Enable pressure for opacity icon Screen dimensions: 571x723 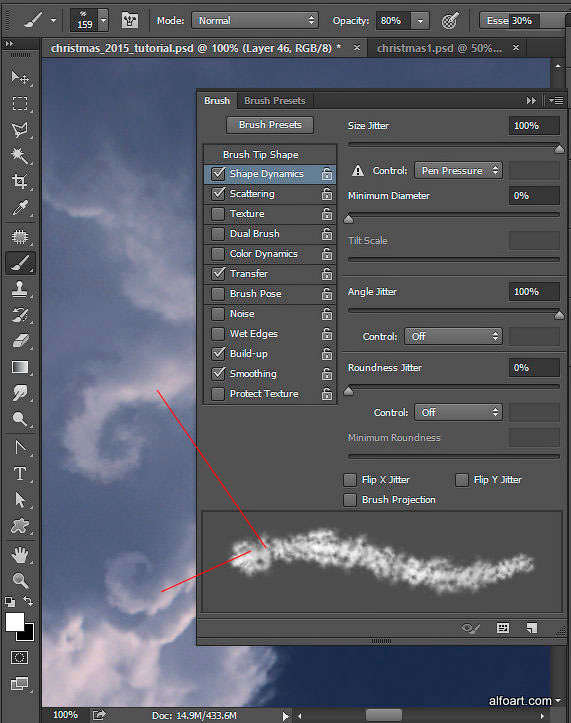[450, 21]
